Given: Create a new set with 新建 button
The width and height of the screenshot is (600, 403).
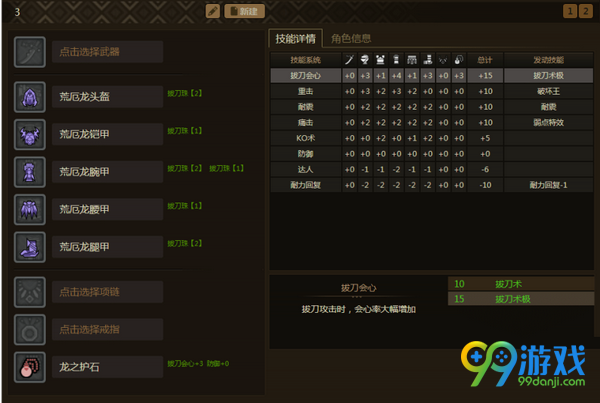Looking at the screenshot, I should coord(244,11).
